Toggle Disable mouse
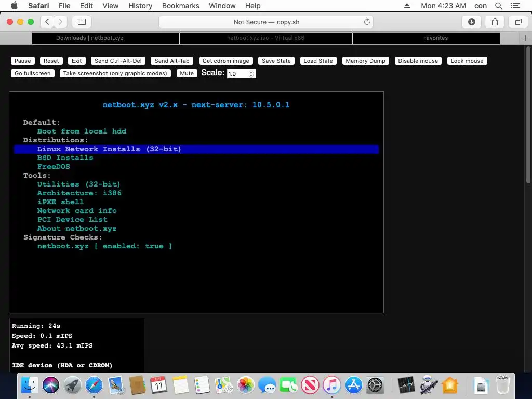Screen dimensions: 532x399 click(x=418, y=61)
